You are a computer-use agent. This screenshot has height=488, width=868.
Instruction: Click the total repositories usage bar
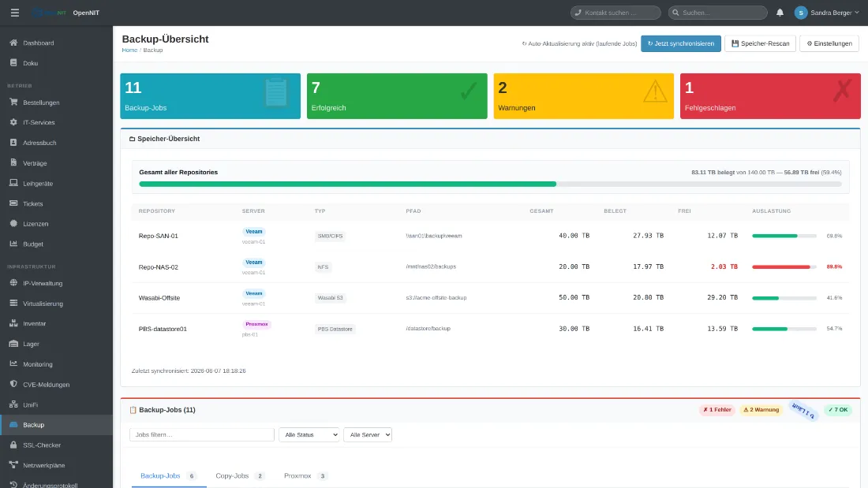[490, 184]
